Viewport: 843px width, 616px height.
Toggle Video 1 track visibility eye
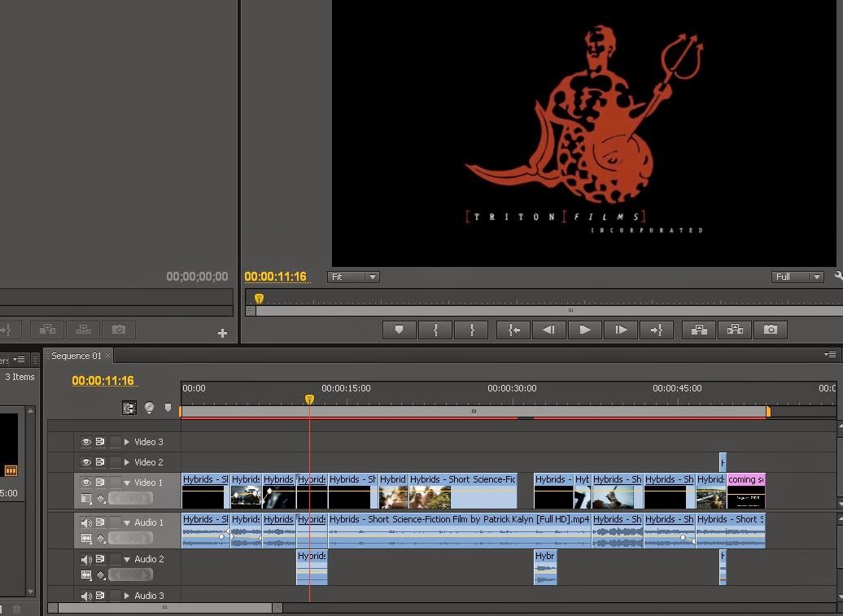pyautogui.click(x=86, y=483)
